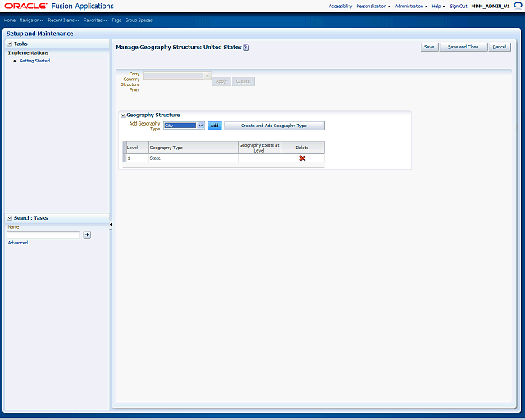Screen dimensions: 525x420
Task: Click the Save button
Action: pyautogui.click(x=429, y=47)
